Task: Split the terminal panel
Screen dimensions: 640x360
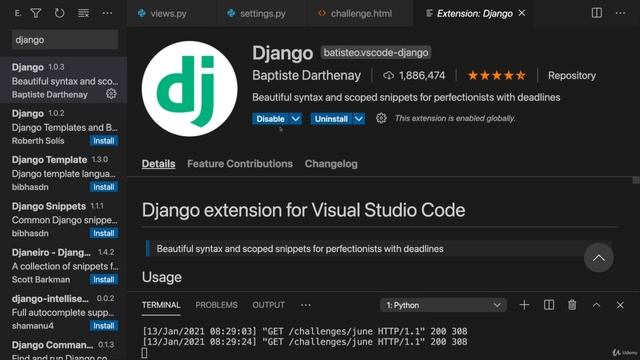Action: click(549, 305)
